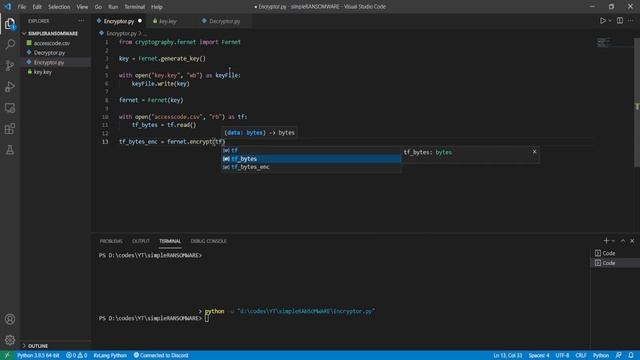640x360 pixels.
Task: Open the File menu
Action: tap(22, 7)
